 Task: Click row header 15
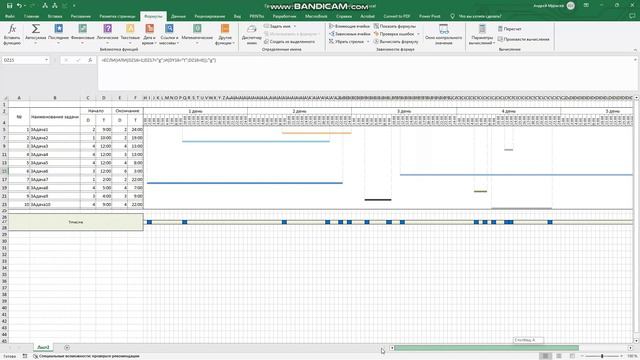click(x=4, y=171)
